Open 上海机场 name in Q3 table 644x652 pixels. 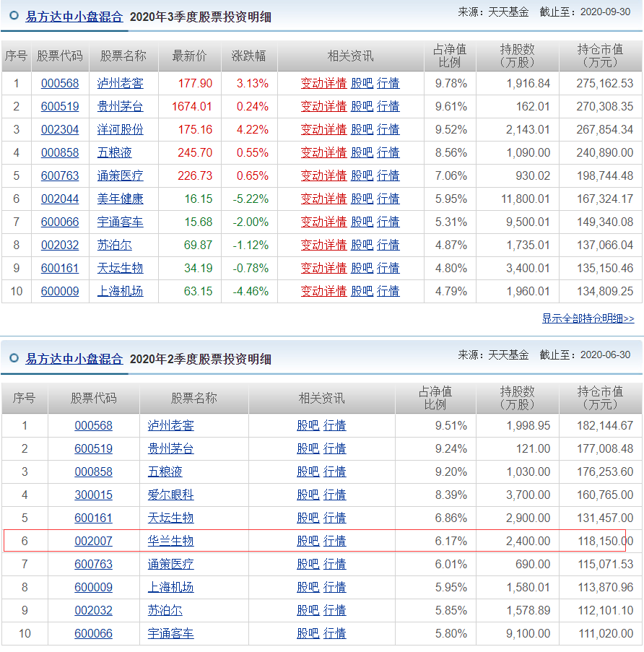point(120,291)
